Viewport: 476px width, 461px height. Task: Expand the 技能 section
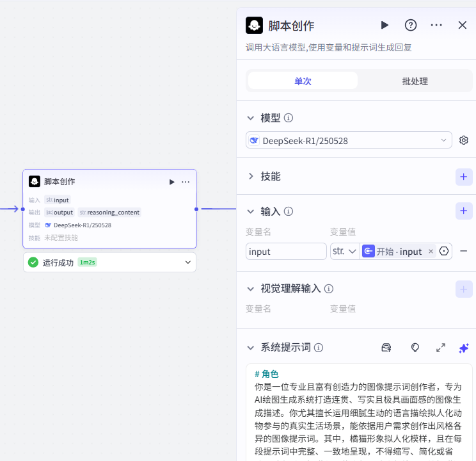[x=251, y=176]
